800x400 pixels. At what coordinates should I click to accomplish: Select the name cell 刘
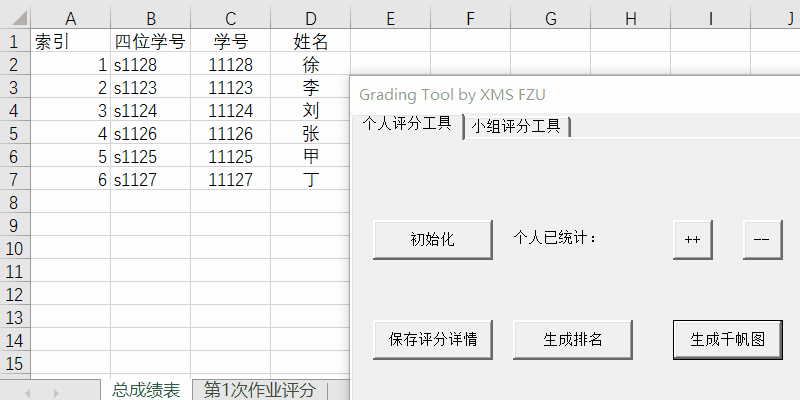(311, 110)
